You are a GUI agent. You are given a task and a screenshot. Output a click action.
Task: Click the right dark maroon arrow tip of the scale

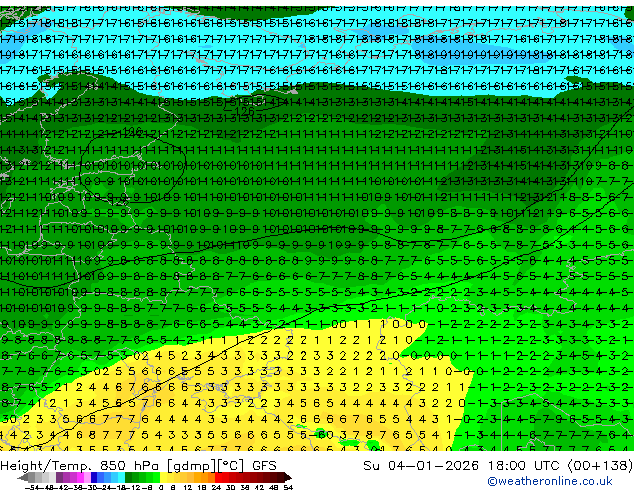288,478
